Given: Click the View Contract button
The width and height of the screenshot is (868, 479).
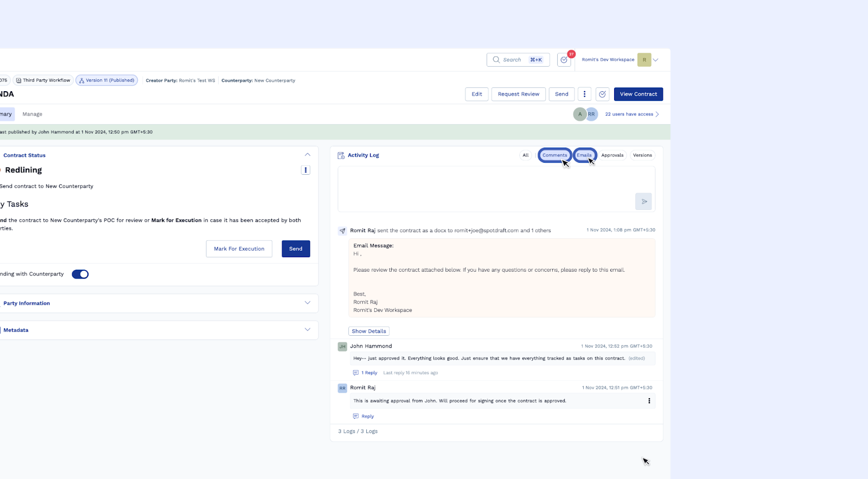Looking at the screenshot, I should (x=639, y=94).
